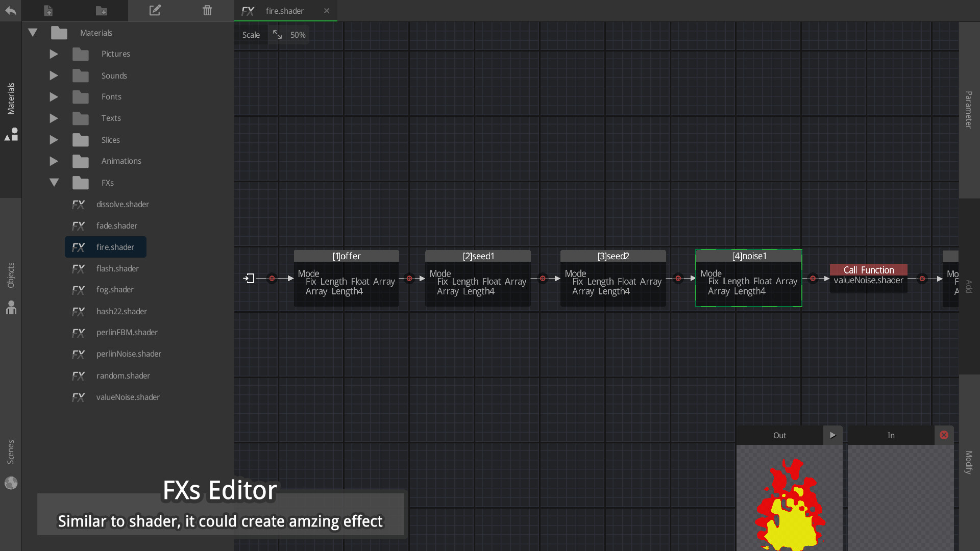Click the Call Function valueNoise.shader node
The width and height of the screenshot is (980, 551).
[868, 275]
